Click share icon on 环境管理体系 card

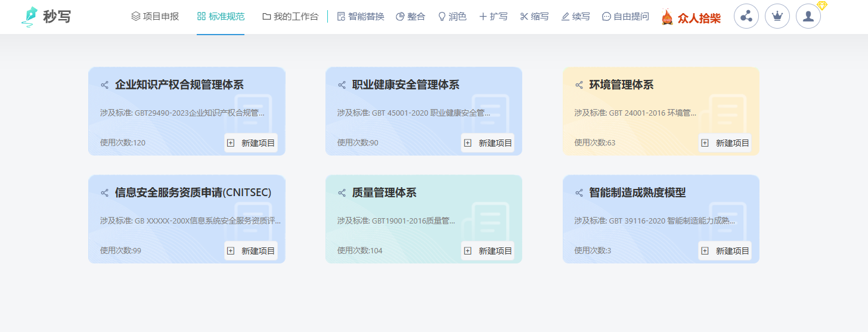pyautogui.click(x=579, y=85)
